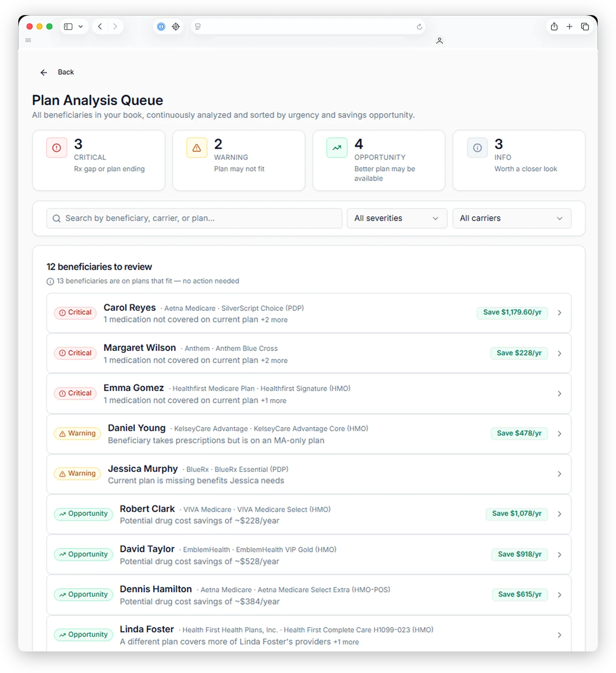
Task: Select the Opportunity summary card
Action: [x=379, y=160]
